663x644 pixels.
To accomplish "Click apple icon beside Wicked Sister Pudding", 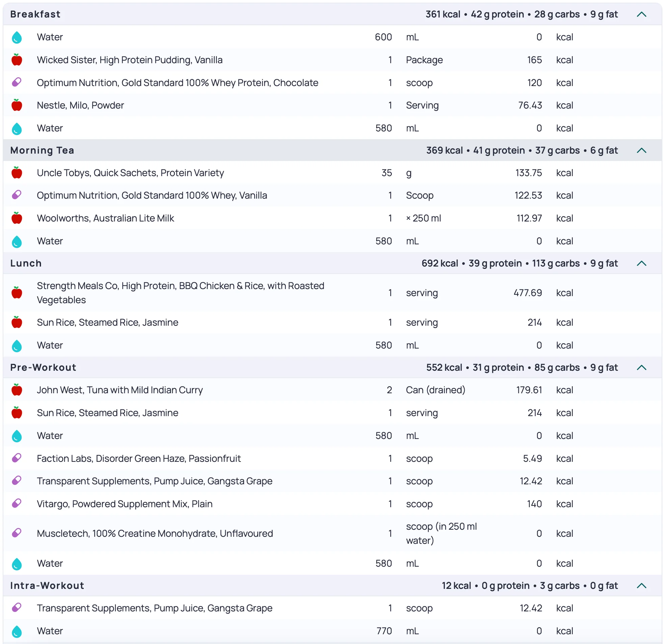I will 16,60.
